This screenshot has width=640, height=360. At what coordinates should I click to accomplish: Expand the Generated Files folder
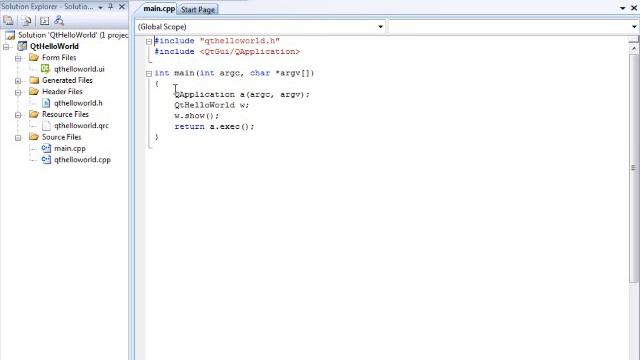pos(18,81)
